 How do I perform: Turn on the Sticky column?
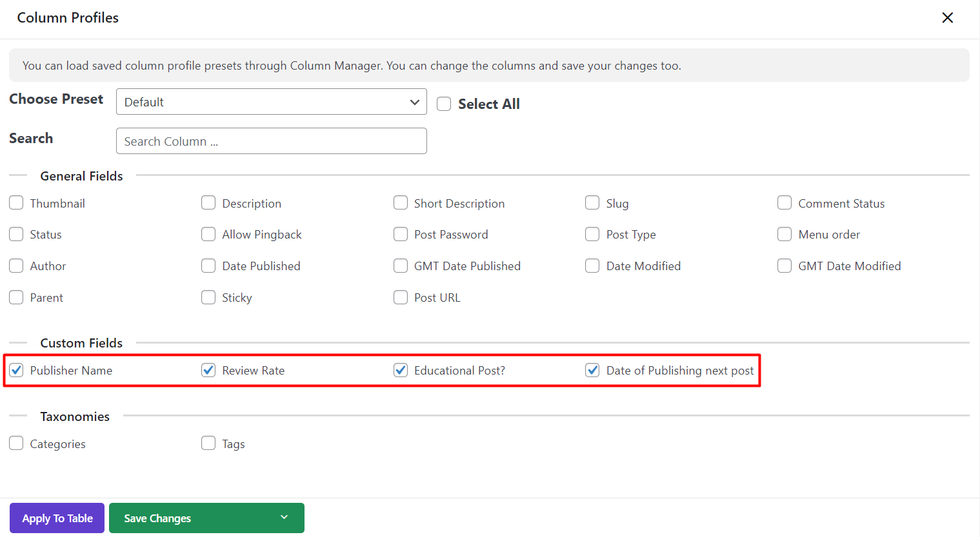tap(208, 297)
